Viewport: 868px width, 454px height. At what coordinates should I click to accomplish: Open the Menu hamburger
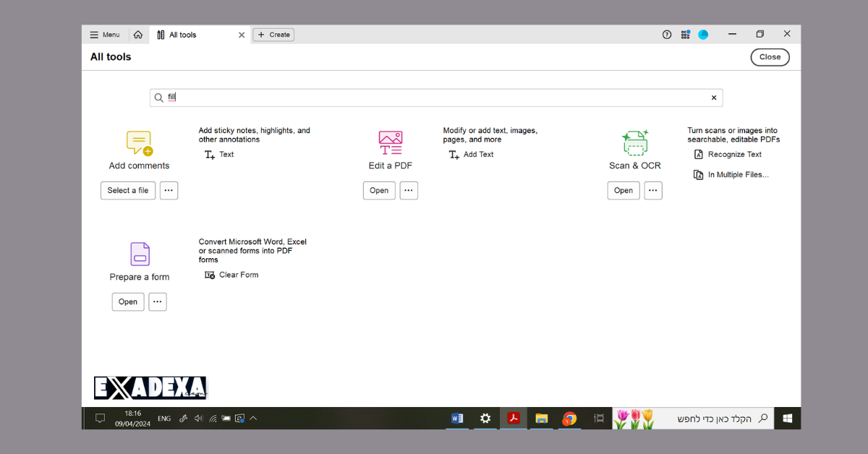point(104,34)
